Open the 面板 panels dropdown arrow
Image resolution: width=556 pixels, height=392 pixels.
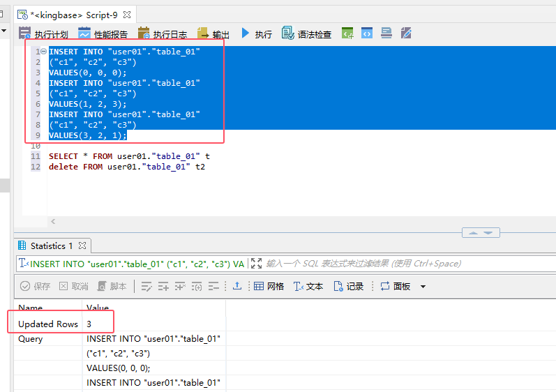coord(423,287)
